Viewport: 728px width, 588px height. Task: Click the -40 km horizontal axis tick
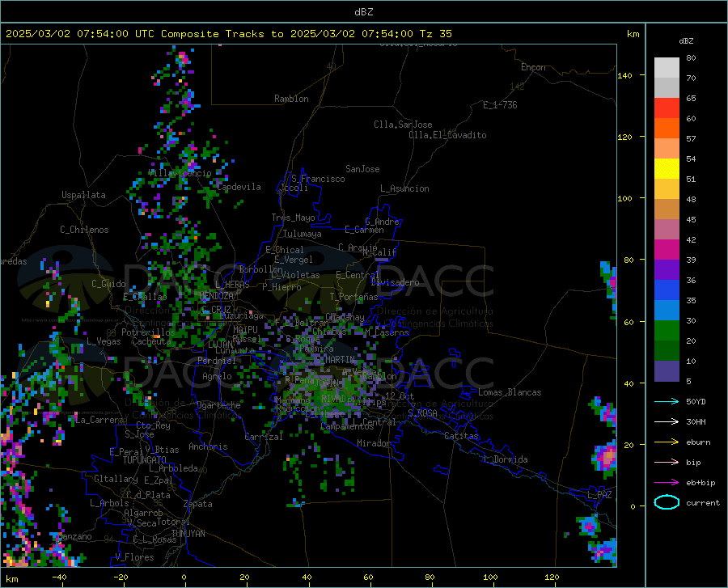pyautogui.click(x=59, y=577)
